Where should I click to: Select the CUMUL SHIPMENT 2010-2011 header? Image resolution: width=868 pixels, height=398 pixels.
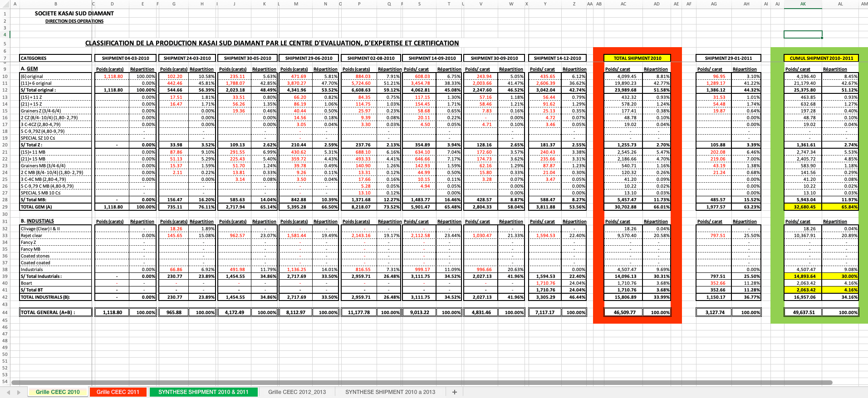coord(821,58)
